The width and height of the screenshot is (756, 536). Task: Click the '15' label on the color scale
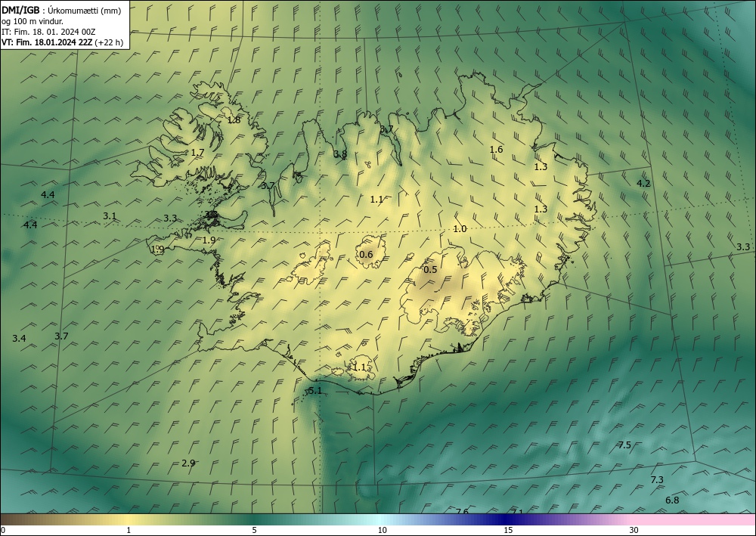(x=508, y=530)
